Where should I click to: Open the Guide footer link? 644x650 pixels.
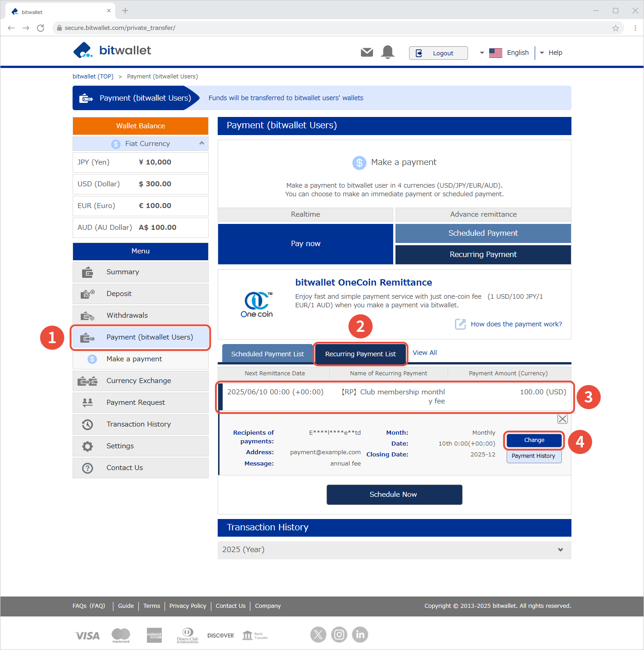[126, 606]
